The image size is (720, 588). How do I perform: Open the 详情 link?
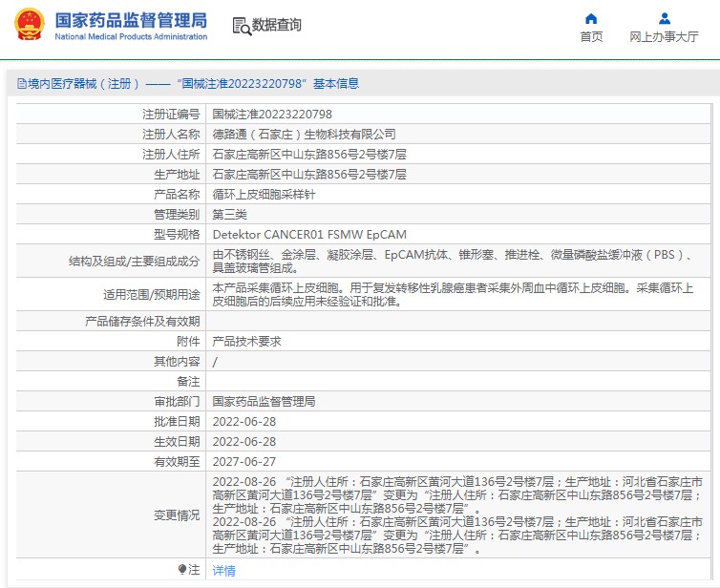pos(224,571)
